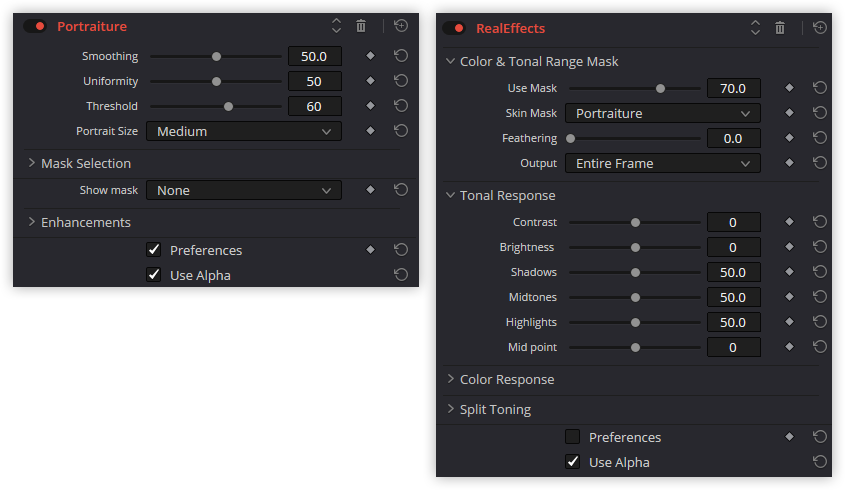Add keyframe for Show mask
Viewport: 845px width, 490px height.
tap(370, 190)
